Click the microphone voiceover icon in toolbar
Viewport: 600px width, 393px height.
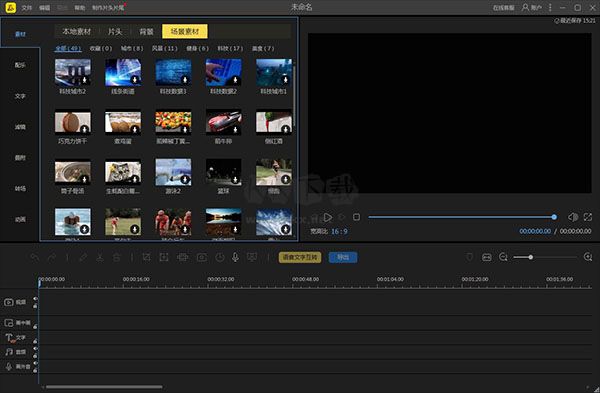click(235, 258)
